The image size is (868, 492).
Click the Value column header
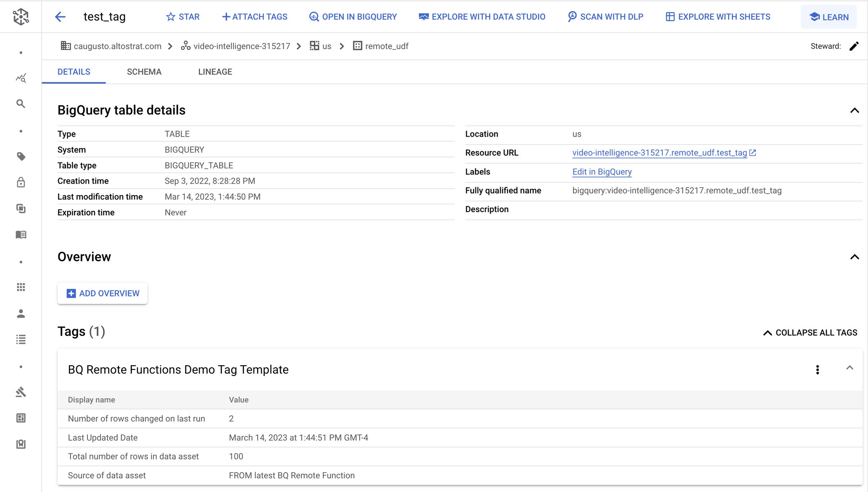coord(239,400)
